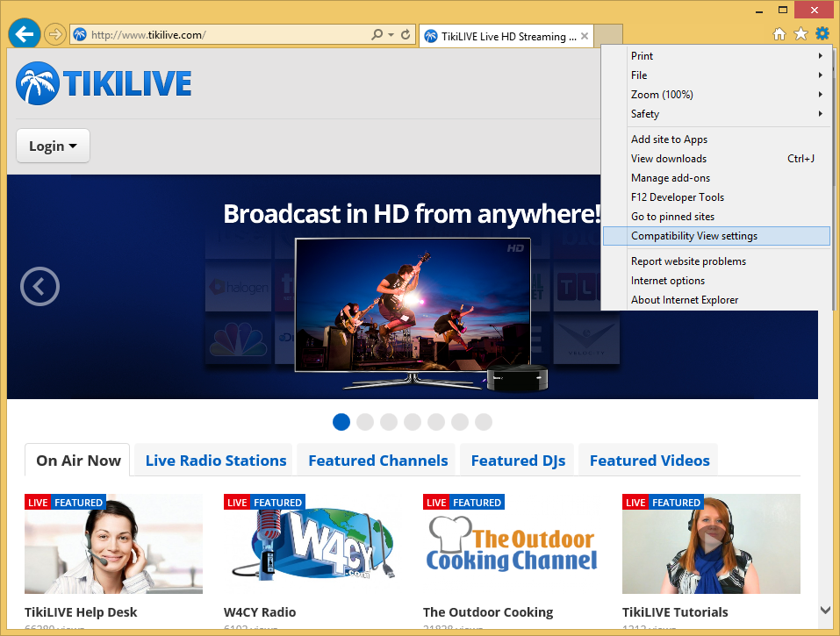
Task: Click LIVE badge on W4CY Radio
Action: [237, 502]
